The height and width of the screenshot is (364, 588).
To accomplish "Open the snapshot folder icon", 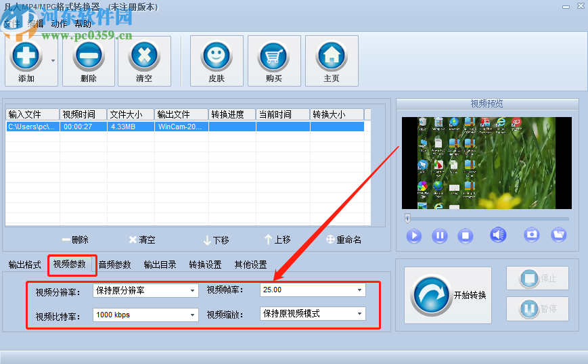I will 559,235.
